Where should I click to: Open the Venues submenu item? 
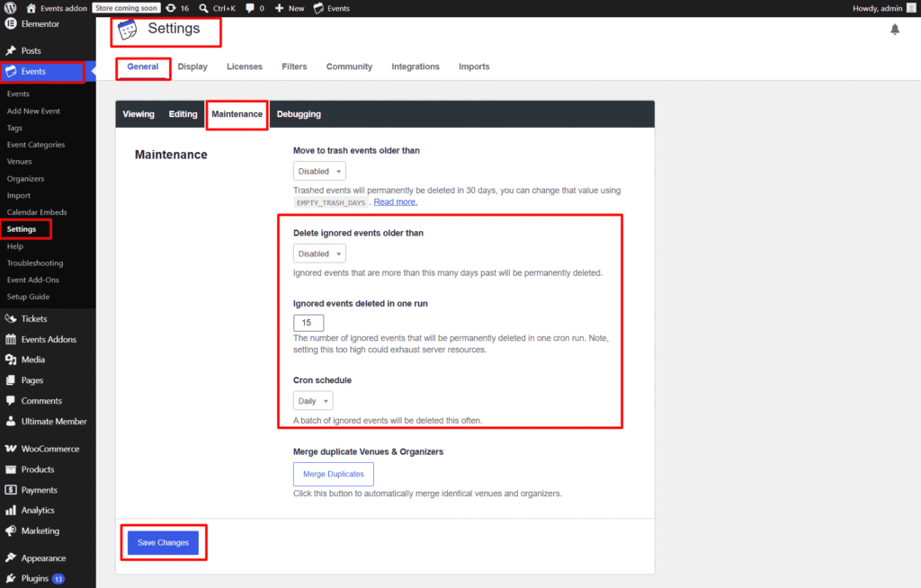(x=20, y=162)
